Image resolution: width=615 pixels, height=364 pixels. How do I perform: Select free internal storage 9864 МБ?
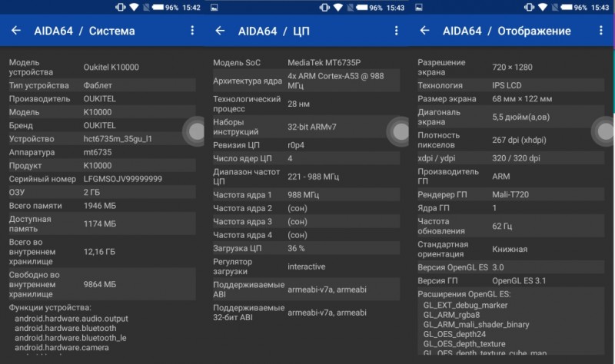(100, 284)
